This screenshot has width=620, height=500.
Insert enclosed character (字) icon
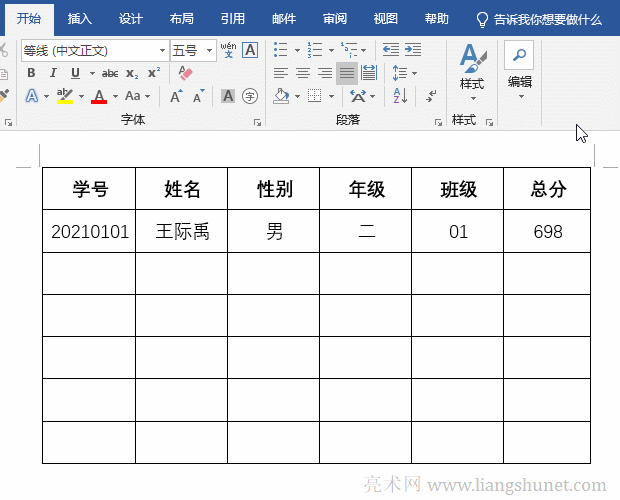click(250, 96)
